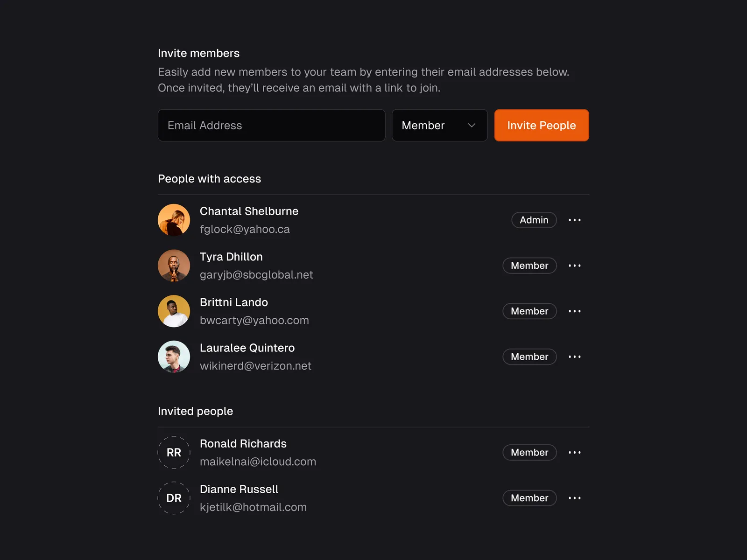Focus the Email Address input field
The image size is (747, 560).
click(x=271, y=126)
